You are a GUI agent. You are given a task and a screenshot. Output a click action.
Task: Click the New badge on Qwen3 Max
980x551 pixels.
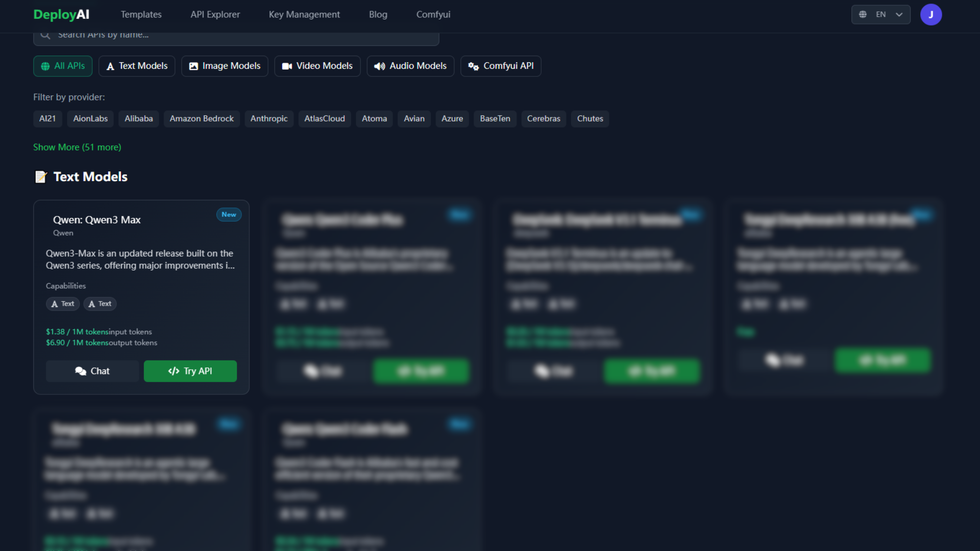pos(229,215)
